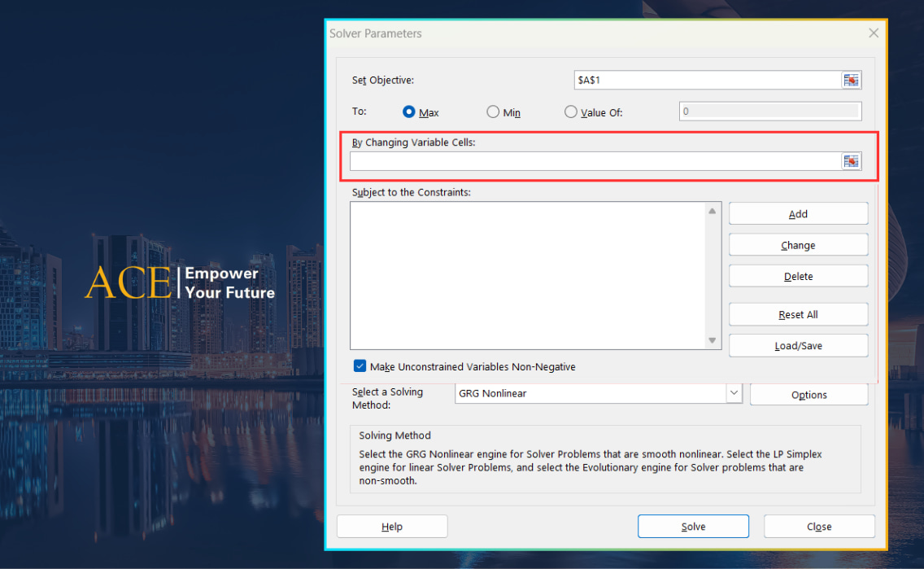Click the Set Objective input field
This screenshot has width=924, height=569.
point(706,80)
